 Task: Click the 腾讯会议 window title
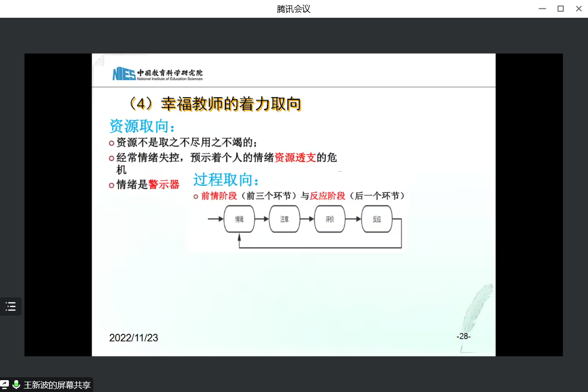(294, 9)
